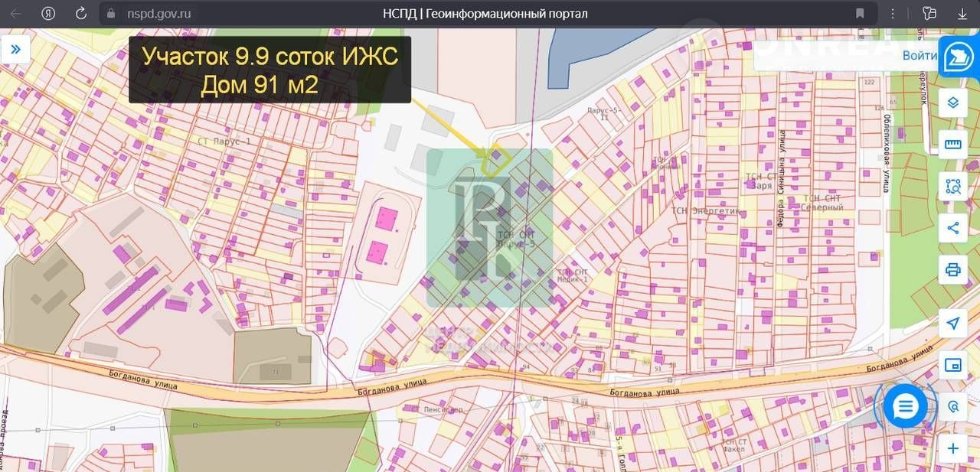This screenshot has width=980, height=472.
Task: Select the ruler measurement tool
Action: 953,144
